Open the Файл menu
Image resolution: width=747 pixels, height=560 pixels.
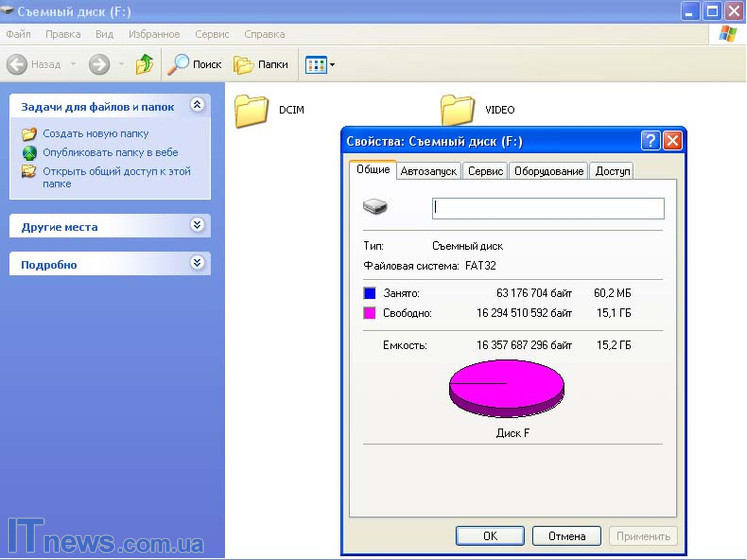point(18,34)
